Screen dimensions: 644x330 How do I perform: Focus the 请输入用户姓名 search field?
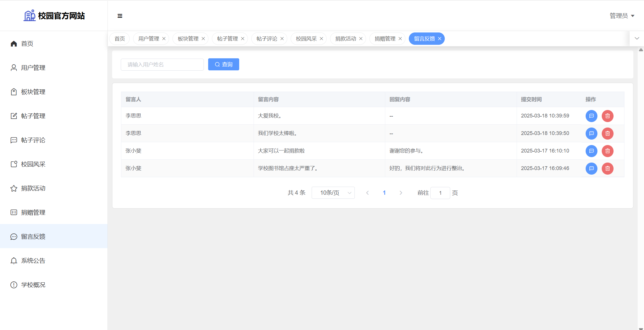(x=162, y=65)
